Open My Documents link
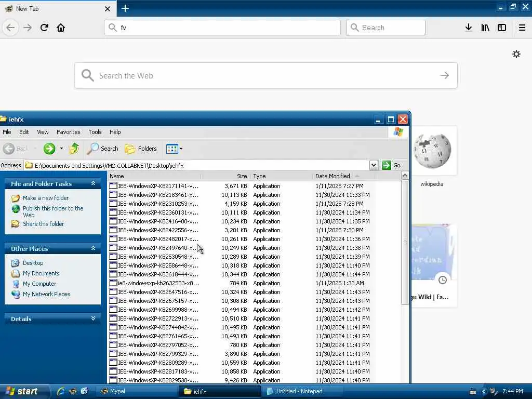 (41, 273)
